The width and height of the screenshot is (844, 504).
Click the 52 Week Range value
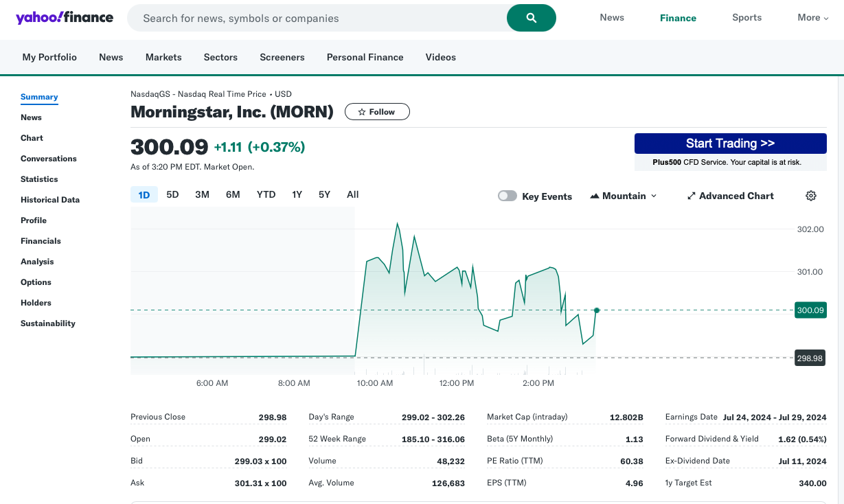pos(433,439)
